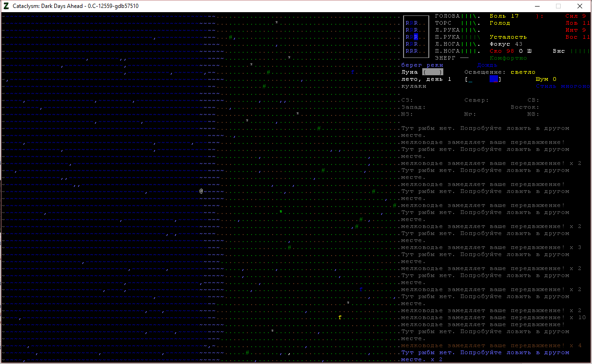Click the 'Голод' hunger status
Screen dimensions: 592x364
[x=500, y=23]
